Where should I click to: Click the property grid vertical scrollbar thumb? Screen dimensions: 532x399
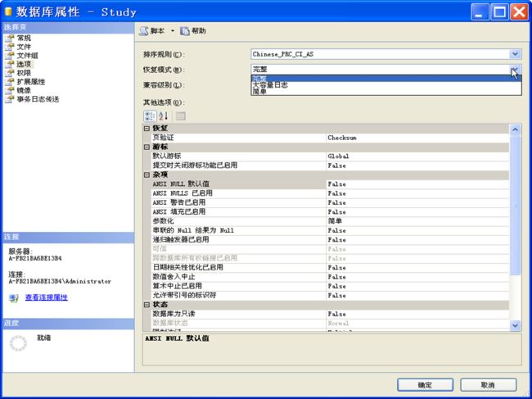click(x=515, y=205)
